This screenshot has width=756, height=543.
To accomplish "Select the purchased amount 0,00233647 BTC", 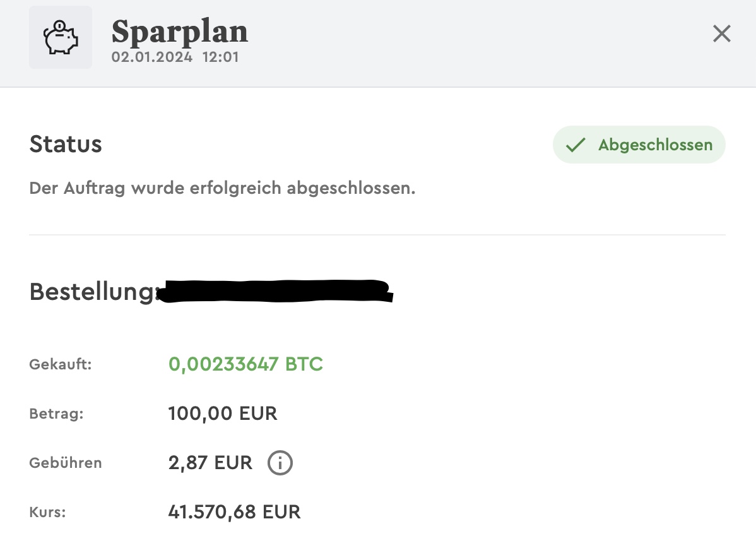I will point(245,364).
